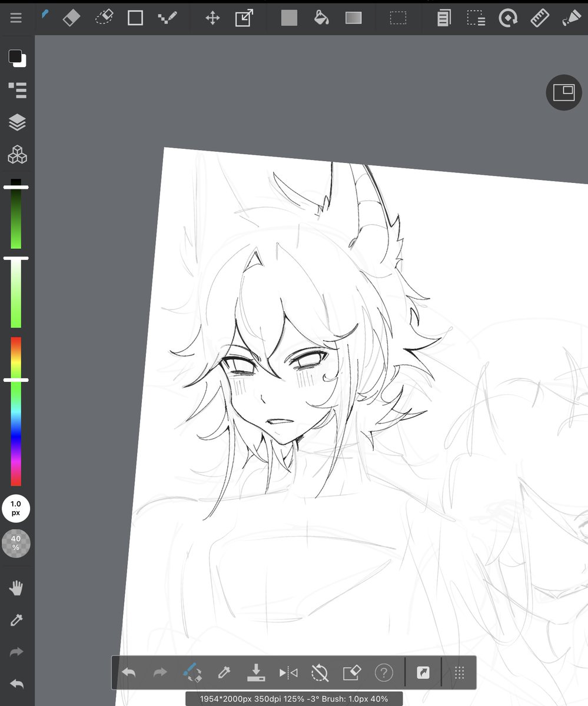
Task: Select the dotted soft eraser tool
Action: 104,18
